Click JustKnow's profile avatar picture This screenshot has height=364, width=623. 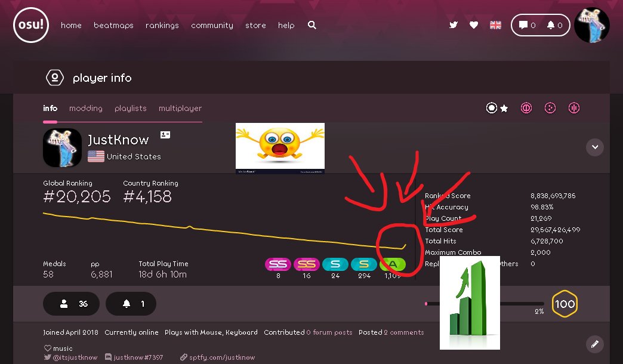[63, 147]
